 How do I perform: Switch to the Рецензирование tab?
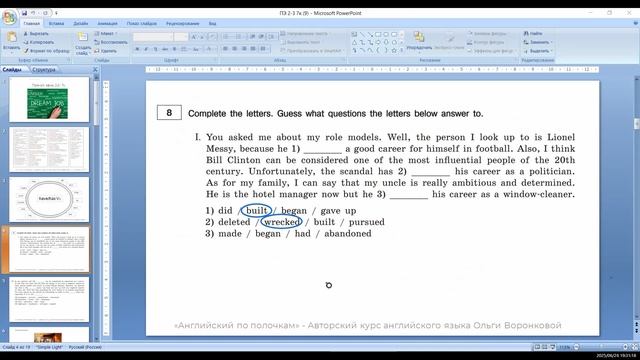click(182, 24)
